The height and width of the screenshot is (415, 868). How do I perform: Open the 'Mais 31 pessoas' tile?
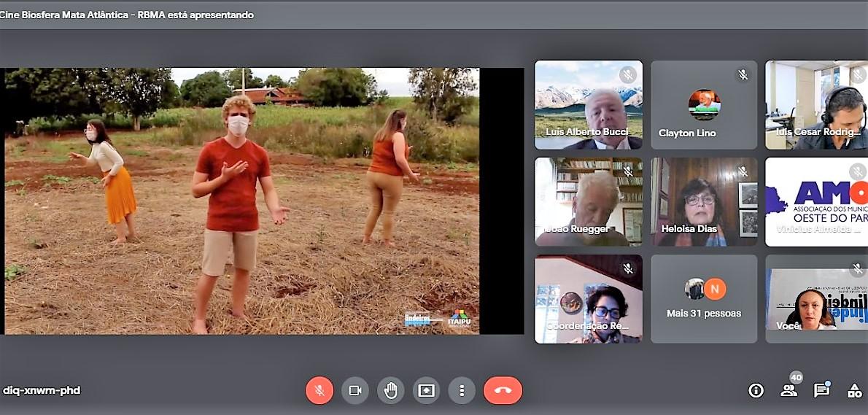pyautogui.click(x=704, y=299)
